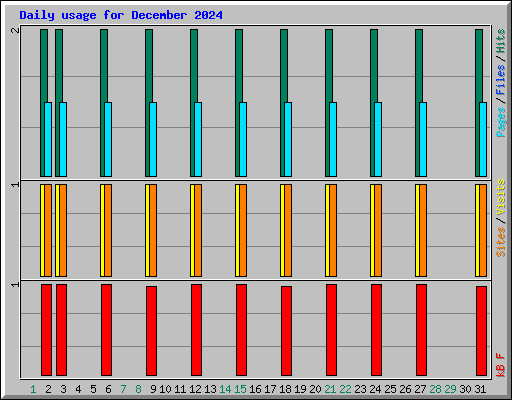
Task: Select day label 5 on the x-axis
Action: tap(93, 389)
